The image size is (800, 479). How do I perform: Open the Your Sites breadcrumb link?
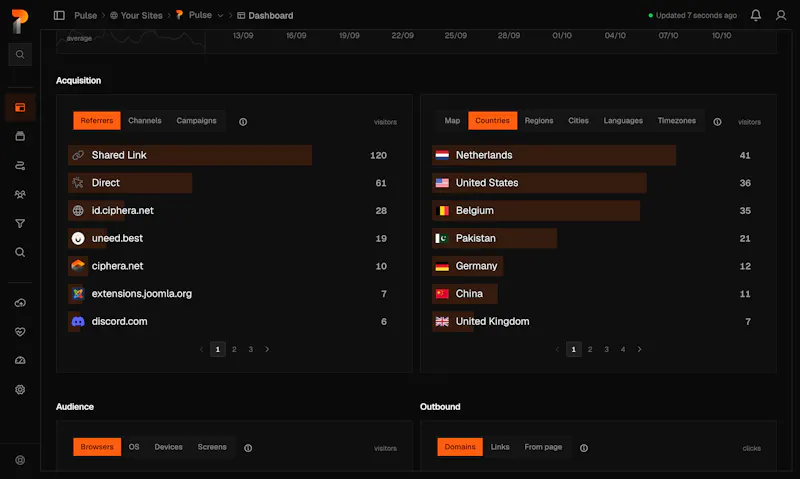136,15
